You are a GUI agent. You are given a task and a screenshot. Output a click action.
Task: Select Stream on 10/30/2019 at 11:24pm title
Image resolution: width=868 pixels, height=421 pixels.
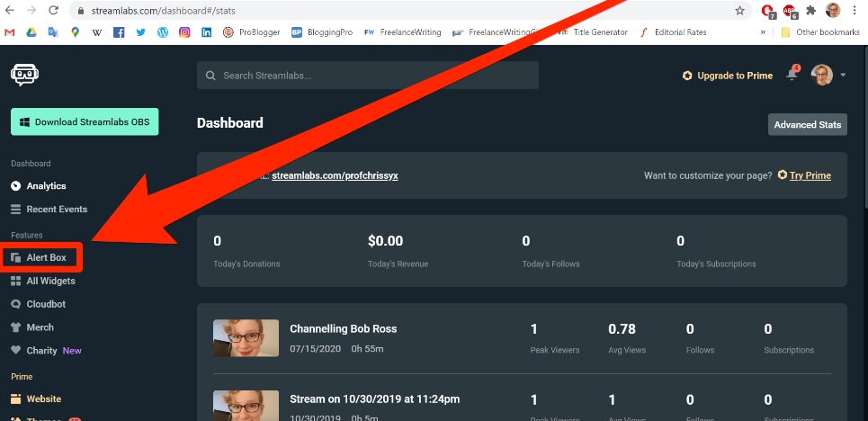(x=375, y=399)
